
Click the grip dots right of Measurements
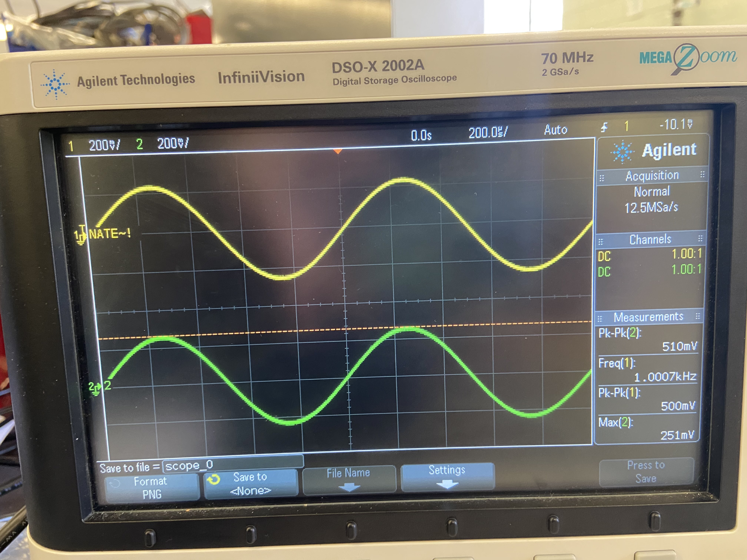point(697,316)
